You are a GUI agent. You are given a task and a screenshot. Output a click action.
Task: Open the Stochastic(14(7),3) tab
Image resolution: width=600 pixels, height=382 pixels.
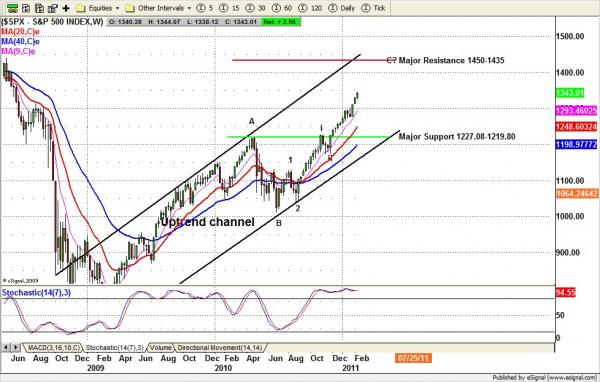(114, 348)
